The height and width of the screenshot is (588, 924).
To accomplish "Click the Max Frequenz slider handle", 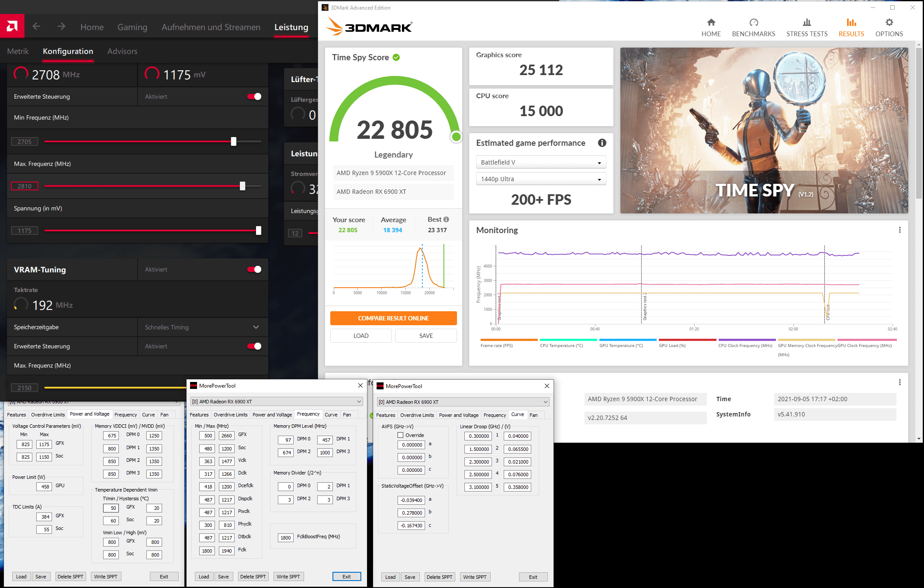I will [x=242, y=186].
